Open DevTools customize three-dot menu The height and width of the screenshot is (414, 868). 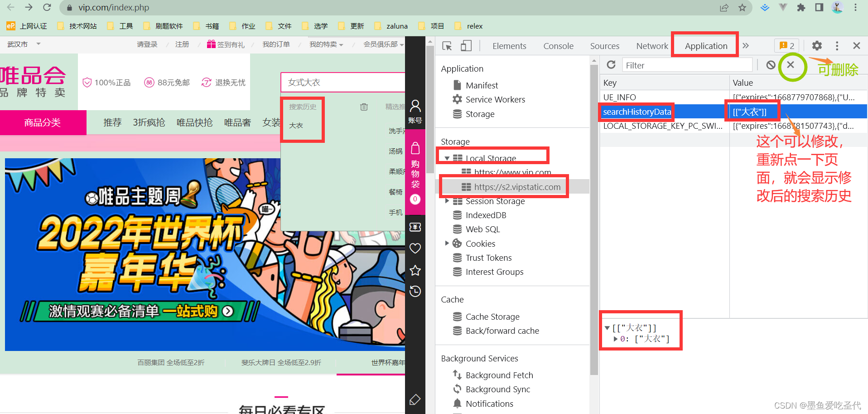837,46
